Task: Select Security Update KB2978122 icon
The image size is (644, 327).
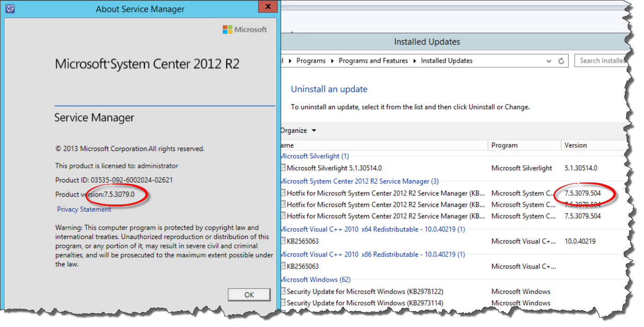Action: (283, 291)
